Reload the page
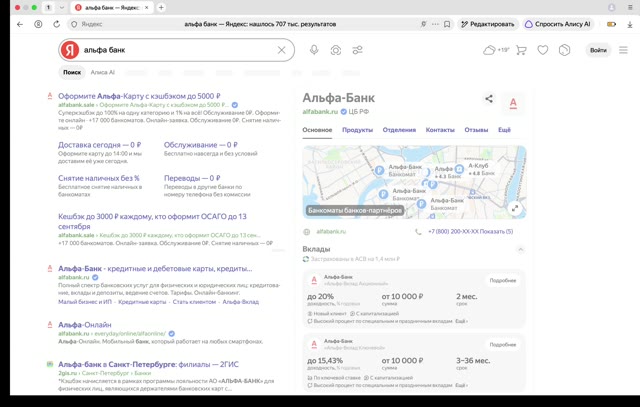The width and height of the screenshot is (640, 407). pyautogui.click(x=56, y=24)
